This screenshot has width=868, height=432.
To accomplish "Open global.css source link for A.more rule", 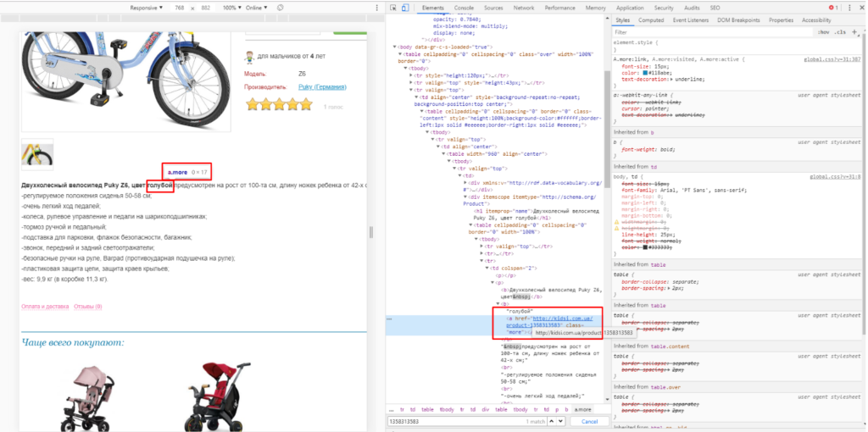I will pos(835,59).
